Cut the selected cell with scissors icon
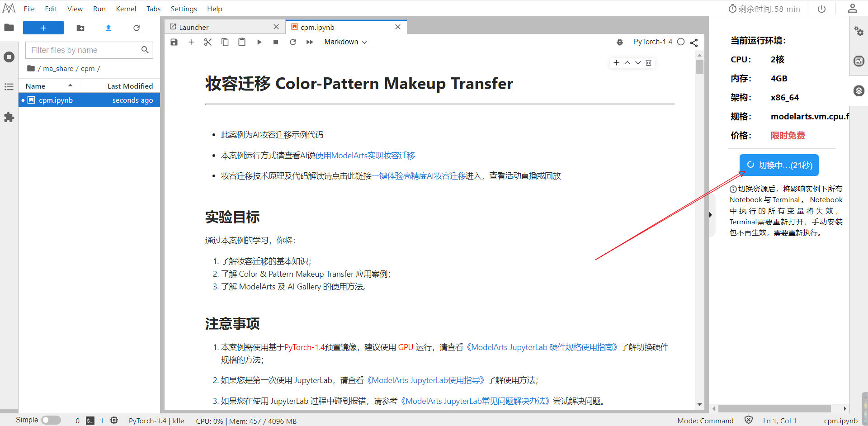 [208, 42]
